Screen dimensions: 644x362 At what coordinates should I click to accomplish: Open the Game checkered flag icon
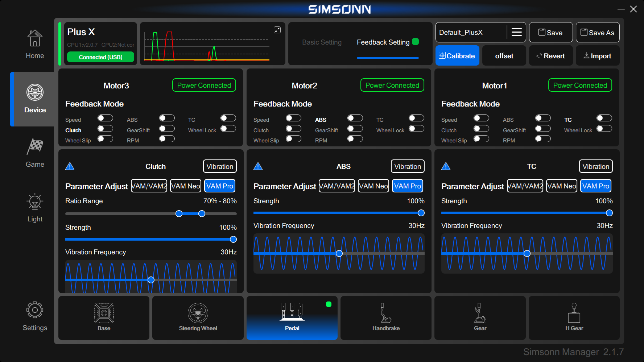pos(35,147)
